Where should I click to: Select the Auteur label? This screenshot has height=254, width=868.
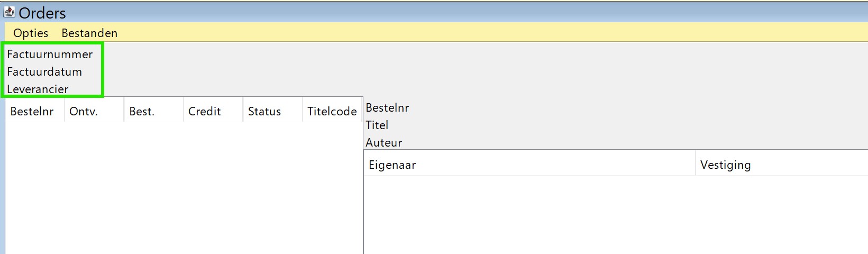pyautogui.click(x=384, y=142)
